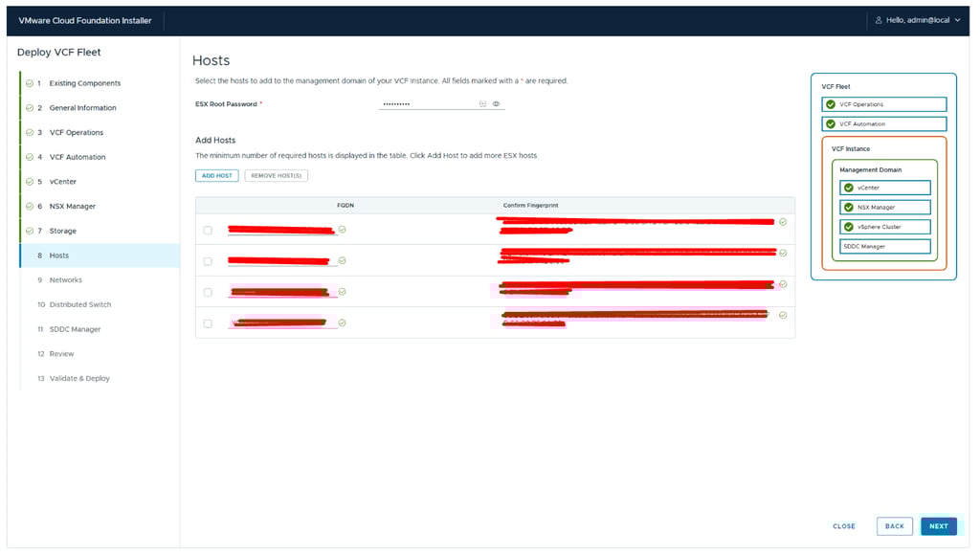Click the FQDN validation check in second host row
Image resolution: width=980 pixels, height=556 pixels.
point(343,261)
